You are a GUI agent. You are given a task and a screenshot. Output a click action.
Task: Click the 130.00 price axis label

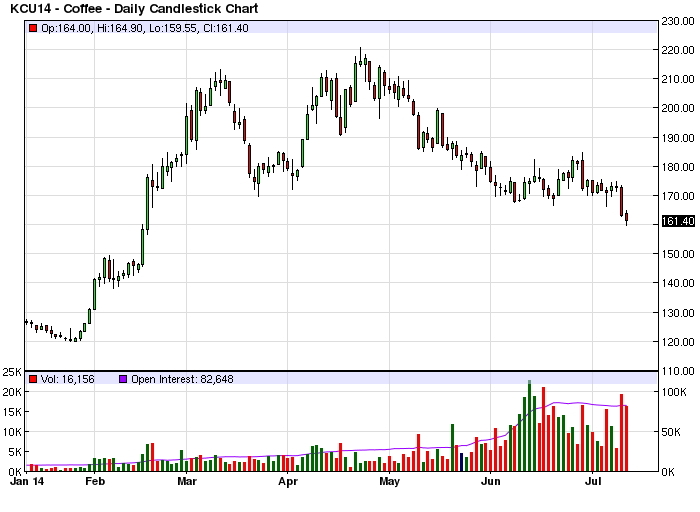point(678,313)
